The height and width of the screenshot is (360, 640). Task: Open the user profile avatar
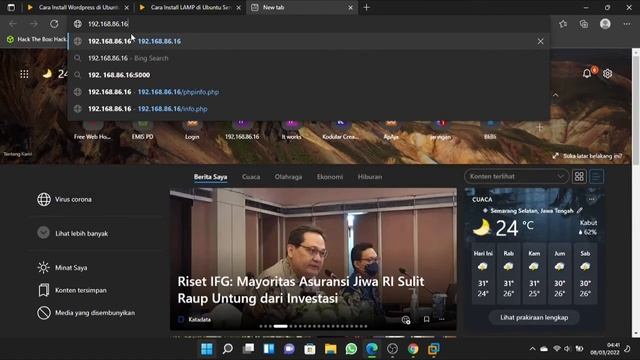pyautogui.click(x=605, y=24)
